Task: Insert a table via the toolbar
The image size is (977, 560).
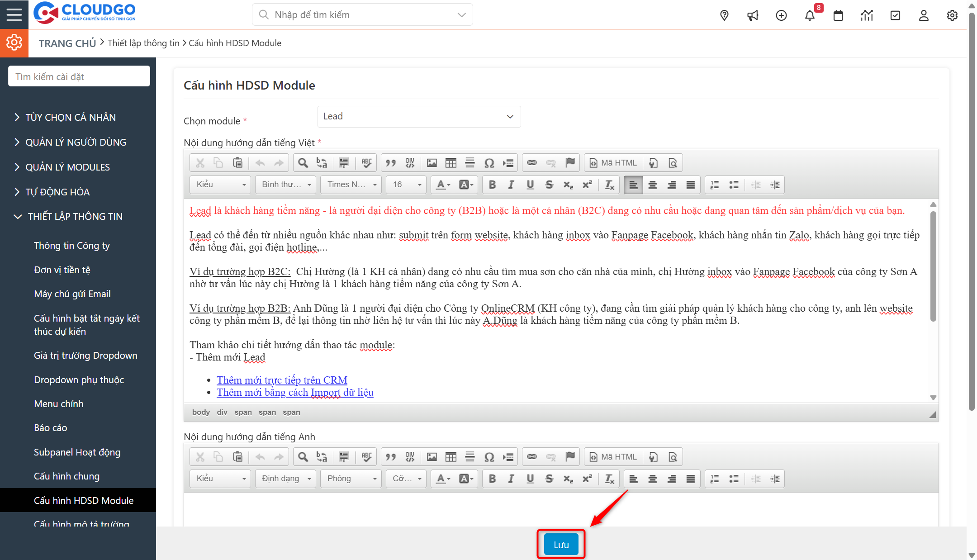Action: click(451, 162)
